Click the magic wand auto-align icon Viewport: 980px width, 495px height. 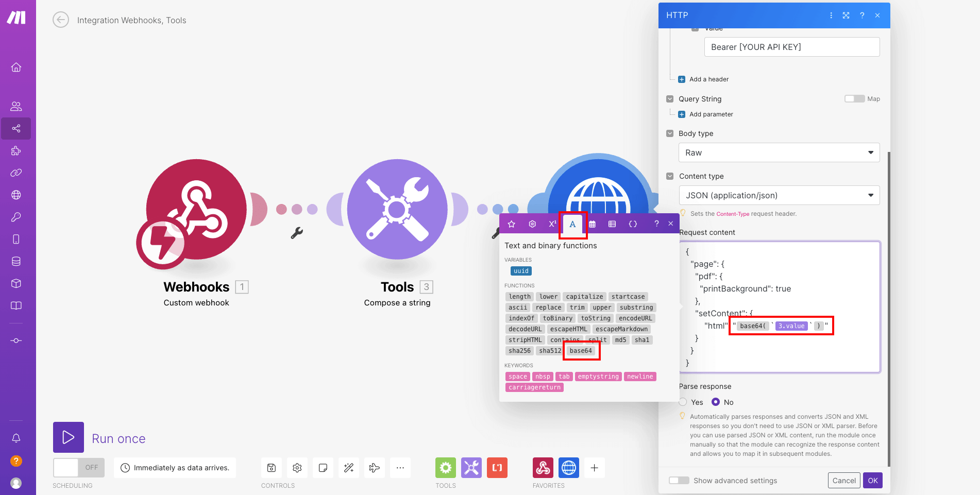point(349,467)
